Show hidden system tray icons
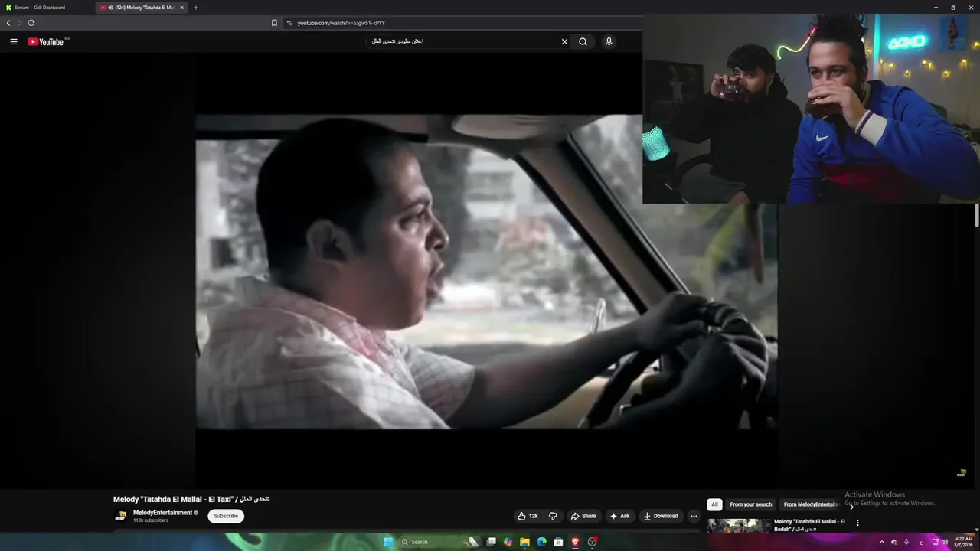 881,542
